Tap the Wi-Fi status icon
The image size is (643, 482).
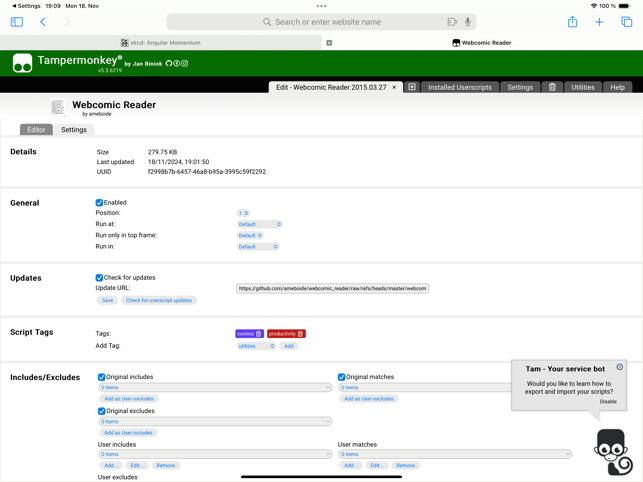(593, 6)
